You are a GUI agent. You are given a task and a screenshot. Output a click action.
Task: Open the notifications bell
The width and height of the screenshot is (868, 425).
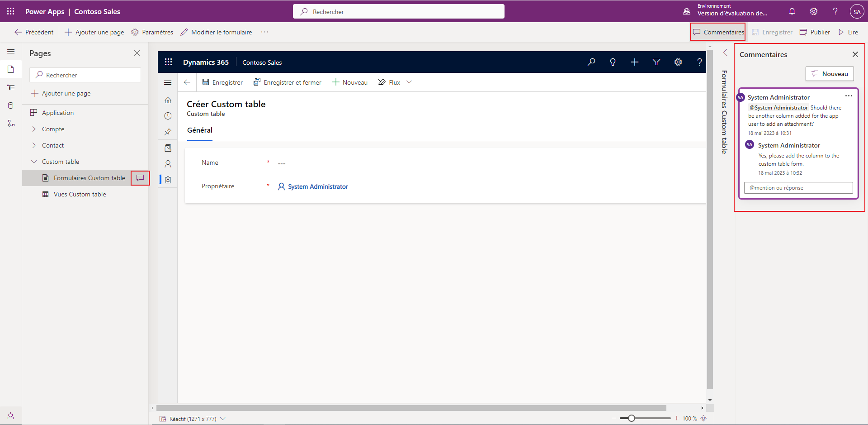[x=792, y=11]
